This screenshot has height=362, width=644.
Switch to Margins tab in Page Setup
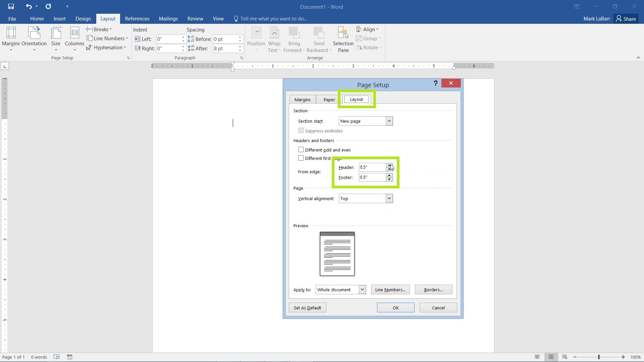[302, 99]
